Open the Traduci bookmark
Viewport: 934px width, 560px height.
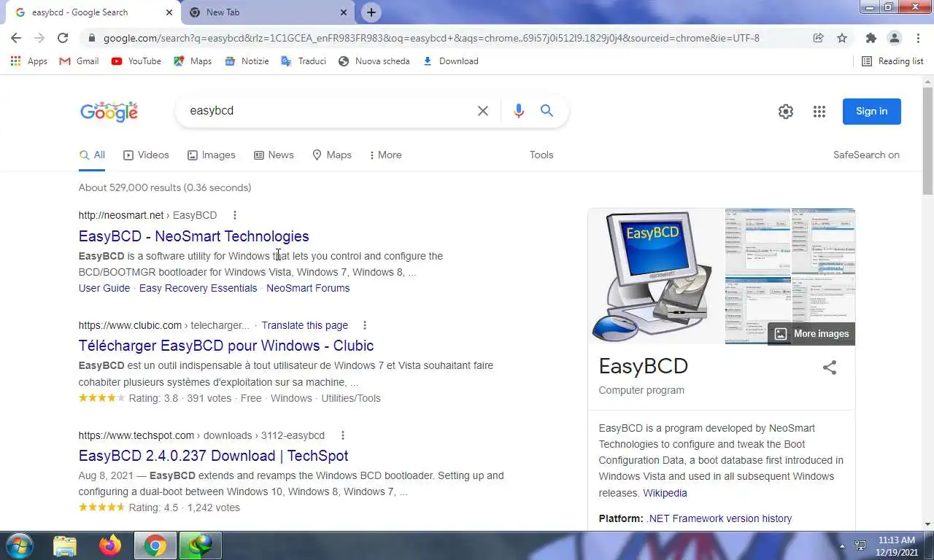pos(304,61)
